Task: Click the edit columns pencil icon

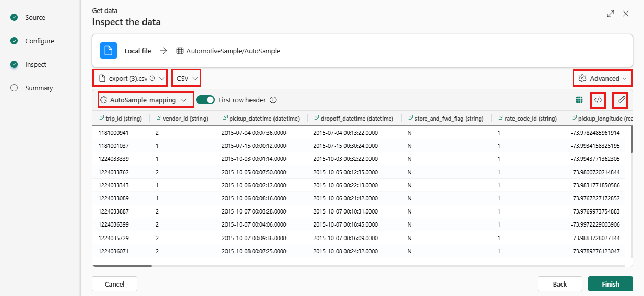Action: [x=621, y=100]
